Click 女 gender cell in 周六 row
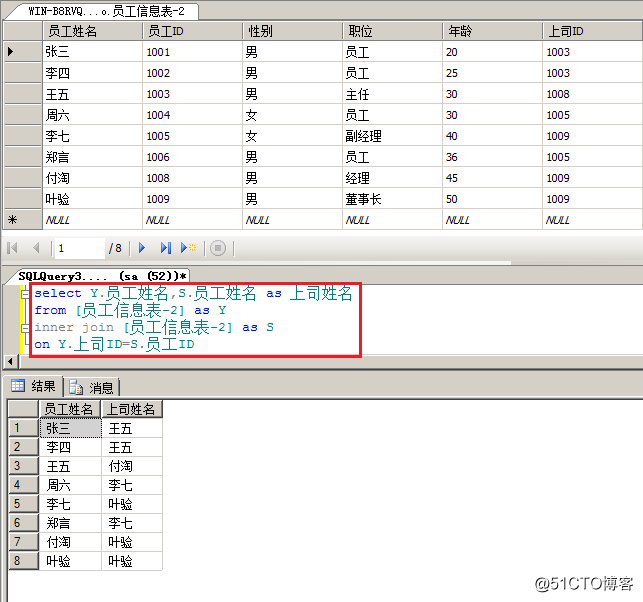 293,115
